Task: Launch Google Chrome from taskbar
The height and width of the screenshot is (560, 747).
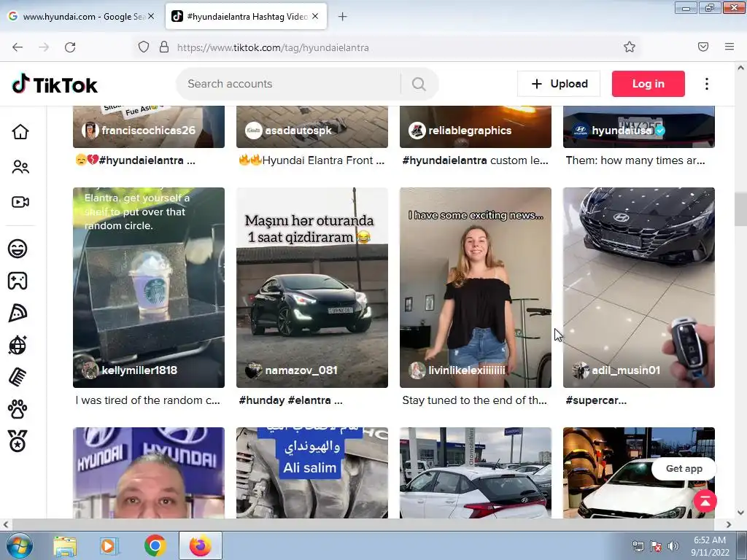Action: pyautogui.click(x=155, y=546)
